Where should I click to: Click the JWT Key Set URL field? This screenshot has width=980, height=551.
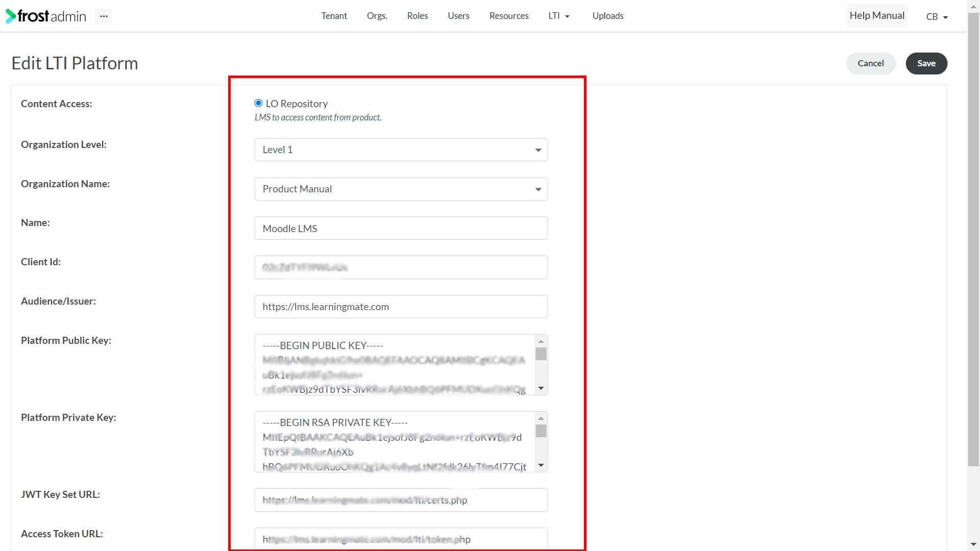401,500
